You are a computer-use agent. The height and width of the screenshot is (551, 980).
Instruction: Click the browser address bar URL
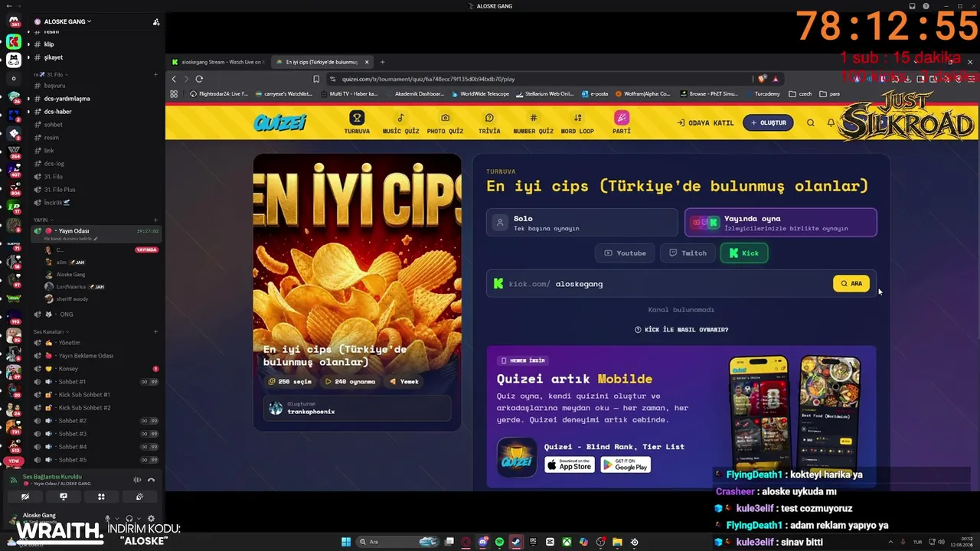(x=428, y=79)
